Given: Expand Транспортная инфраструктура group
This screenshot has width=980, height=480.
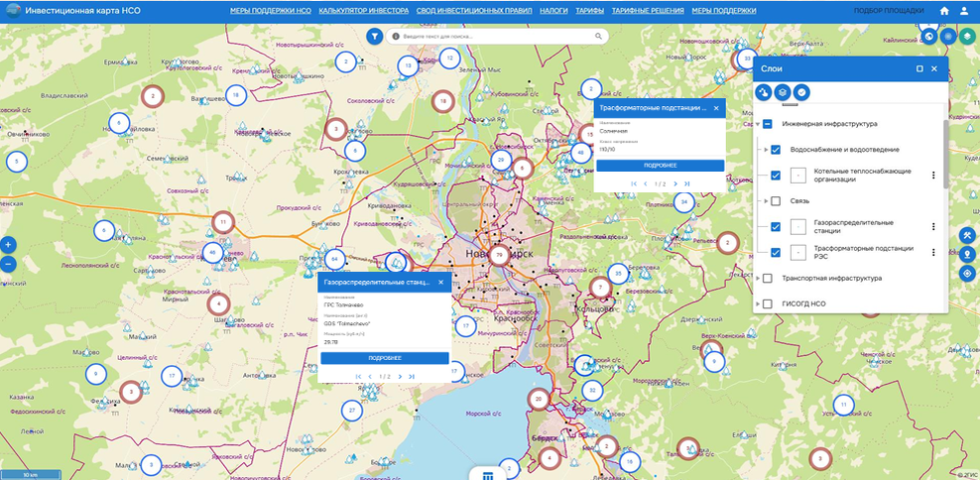Looking at the screenshot, I should point(758,278).
